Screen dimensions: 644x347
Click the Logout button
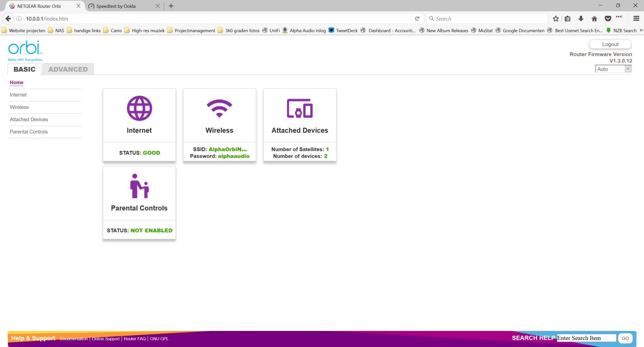[x=610, y=44]
